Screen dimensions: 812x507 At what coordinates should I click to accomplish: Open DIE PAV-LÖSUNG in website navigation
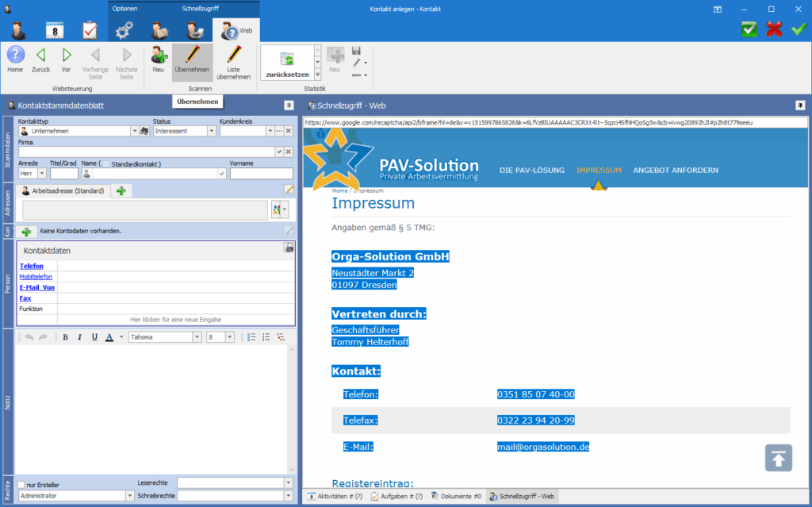coord(532,170)
